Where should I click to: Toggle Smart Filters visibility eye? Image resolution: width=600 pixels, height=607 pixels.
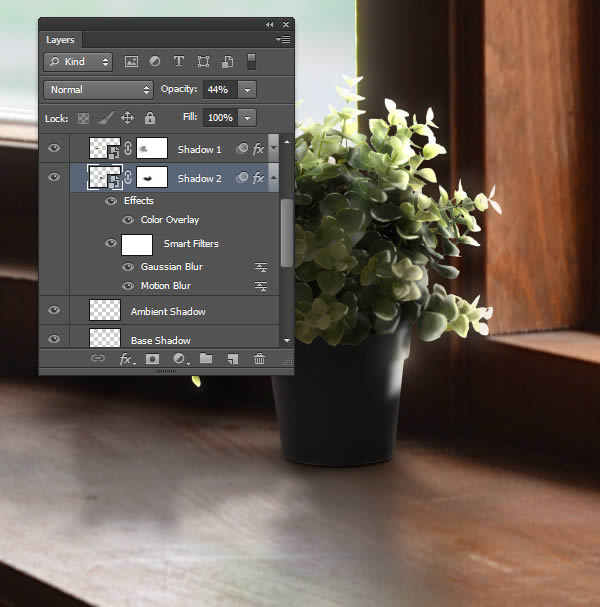111,243
